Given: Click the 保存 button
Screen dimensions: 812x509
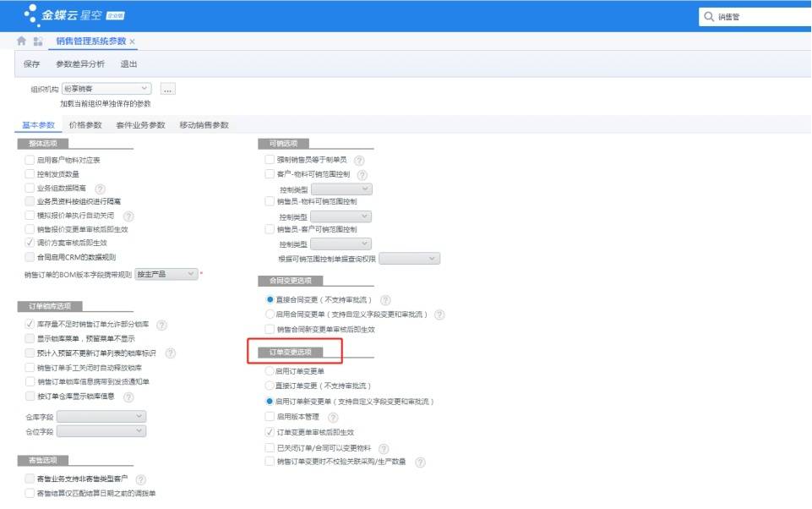Looking at the screenshot, I should [x=31, y=63].
